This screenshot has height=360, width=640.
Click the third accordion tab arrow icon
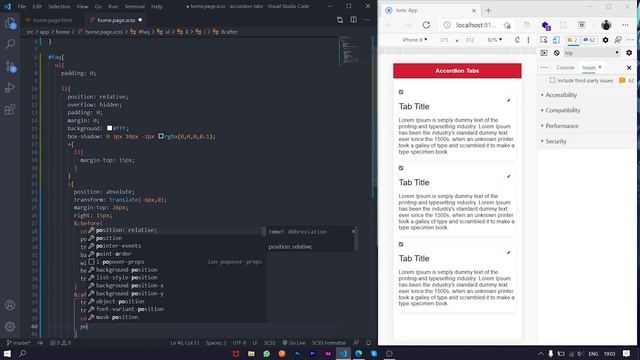point(509,253)
